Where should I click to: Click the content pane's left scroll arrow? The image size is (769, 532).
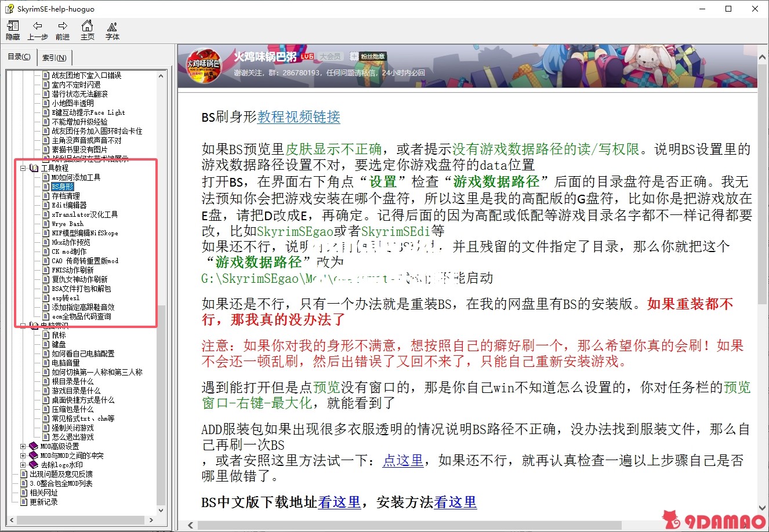[x=190, y=525]
